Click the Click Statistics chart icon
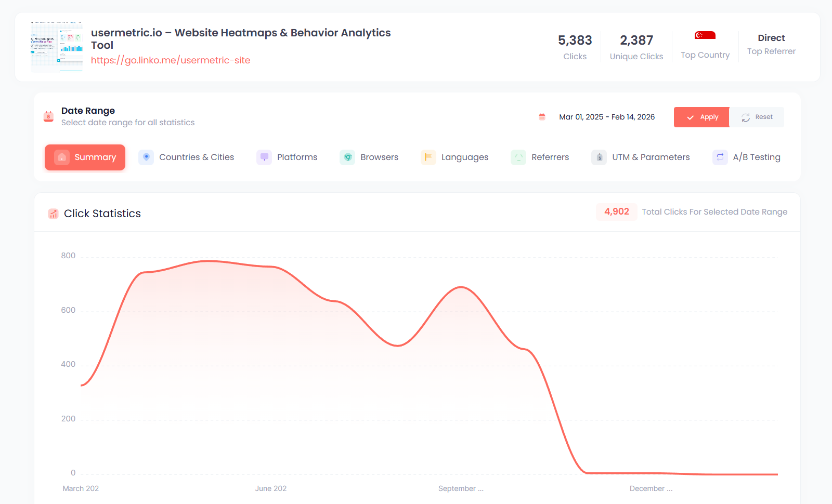This screenshot has height=504, width=832. tap(53, 214)
